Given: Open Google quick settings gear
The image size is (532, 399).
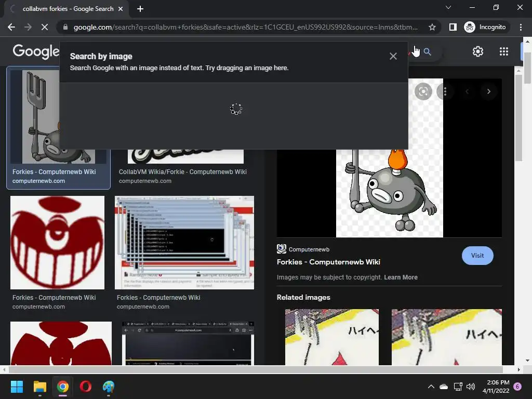Looking at the screenshot, I should pyautogui.click(x=478, y=51).
